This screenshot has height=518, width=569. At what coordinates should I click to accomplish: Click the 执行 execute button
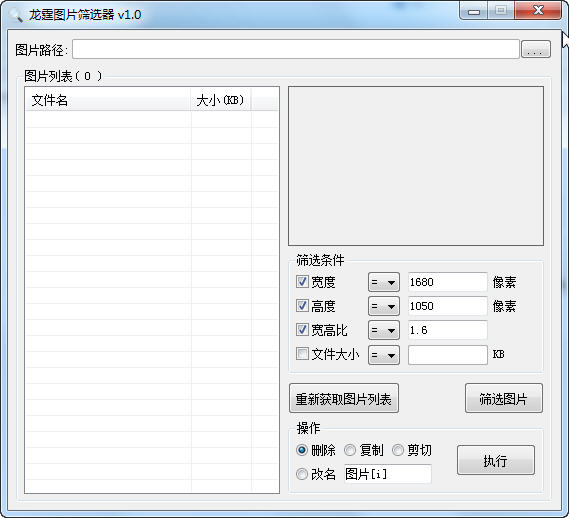pyautogui.click(x=496, y=460)
